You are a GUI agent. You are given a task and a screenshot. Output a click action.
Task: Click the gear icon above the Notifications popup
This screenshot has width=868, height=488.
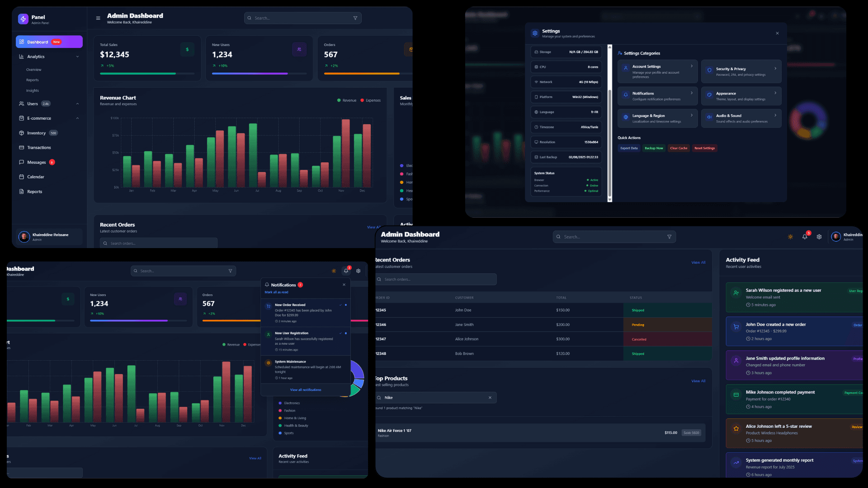(x=359, y=271)
